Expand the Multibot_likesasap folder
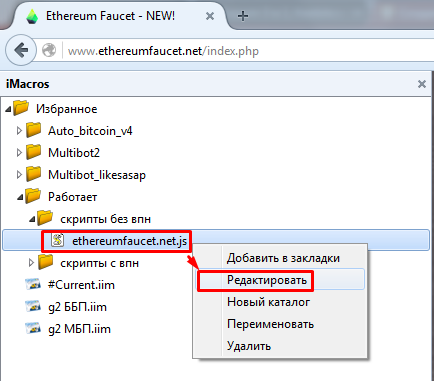This screenshot has height=381, width=434. [19, 175]
